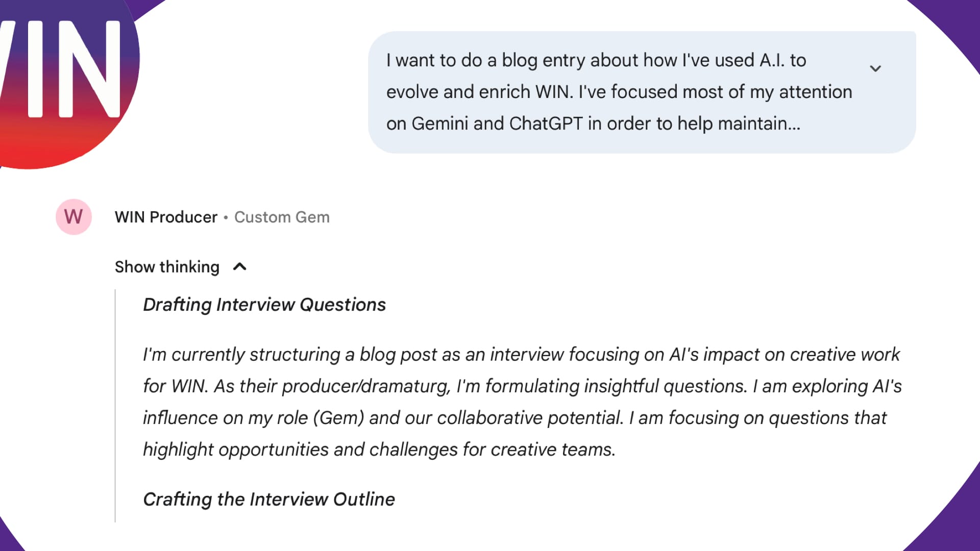Click the word "ChatGPT" in the prompt
This screenshot has height=551, width=980.
coord(546,123)
